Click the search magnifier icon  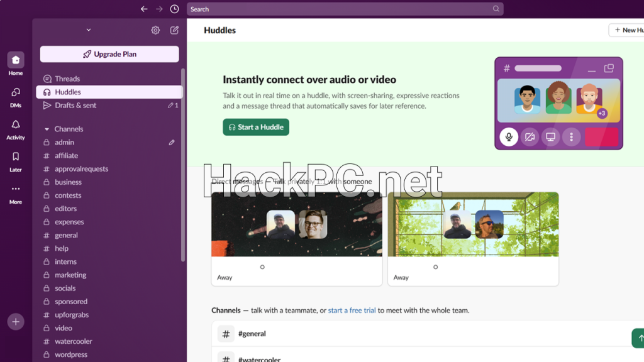(496, 9)
